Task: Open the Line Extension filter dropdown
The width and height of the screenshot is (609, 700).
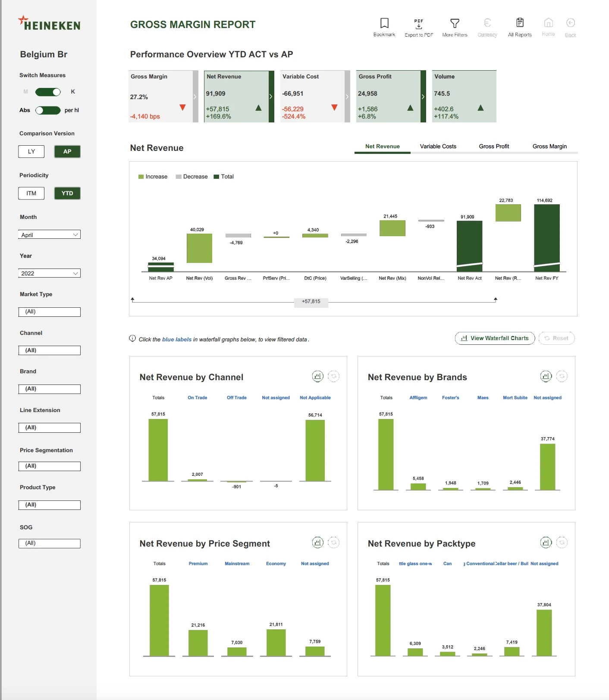Action: (x=50, y=428)
